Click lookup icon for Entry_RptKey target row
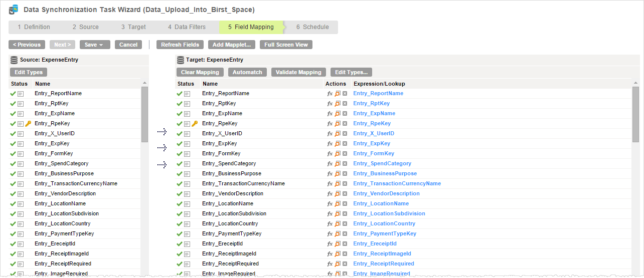 tap(338, 104)
